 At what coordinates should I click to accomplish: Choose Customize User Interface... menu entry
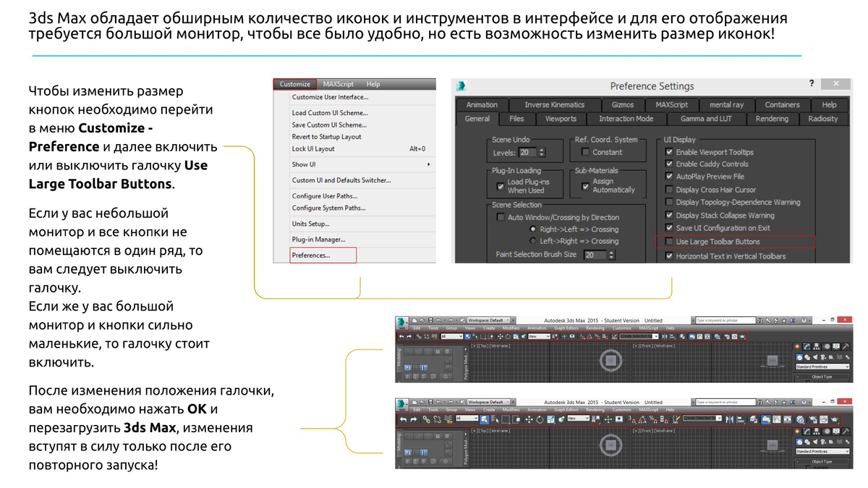point(330,97)
